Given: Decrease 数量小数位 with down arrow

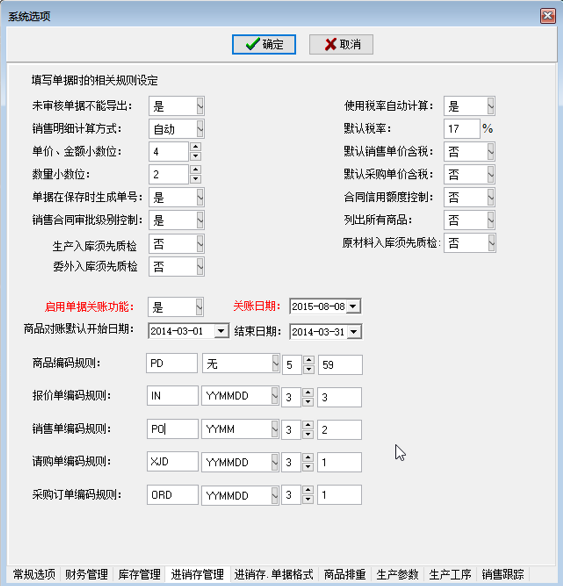Looking at the screenshot, I should [196, 179].
